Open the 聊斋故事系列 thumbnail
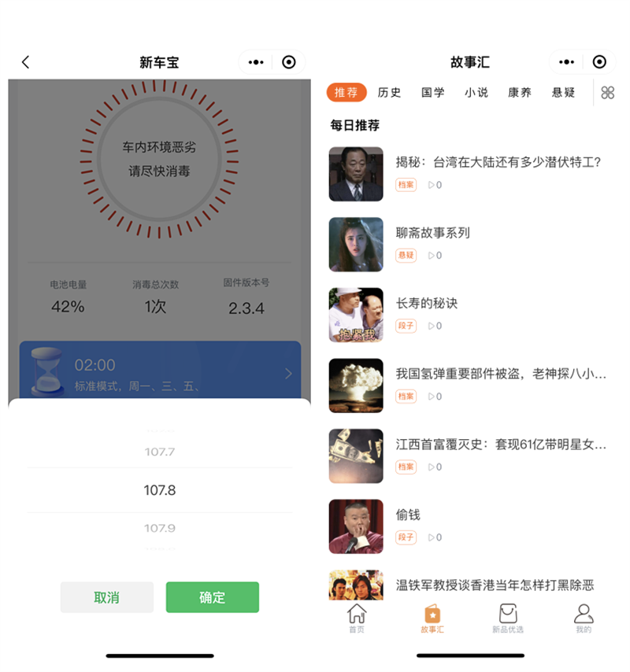This screenshot has height=672, width=630. click(356, 244)
